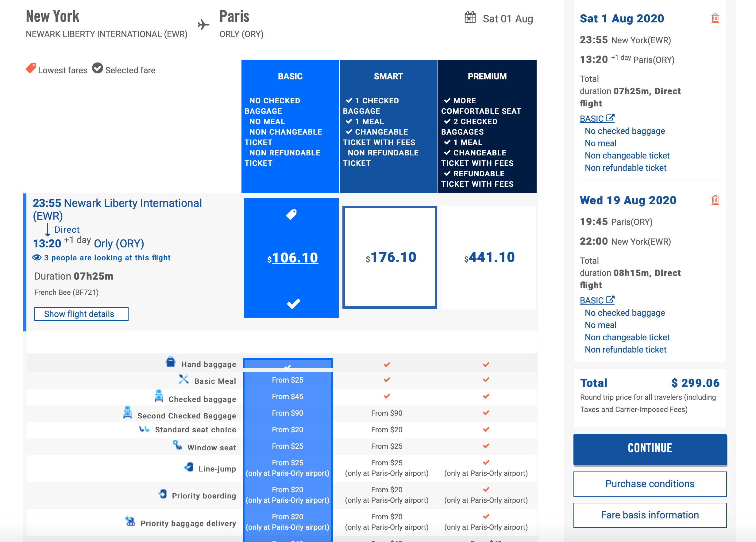Click the Line-jump icon
Image resolution: width=756 pixels, height=542 pixels.
[189, 467]
